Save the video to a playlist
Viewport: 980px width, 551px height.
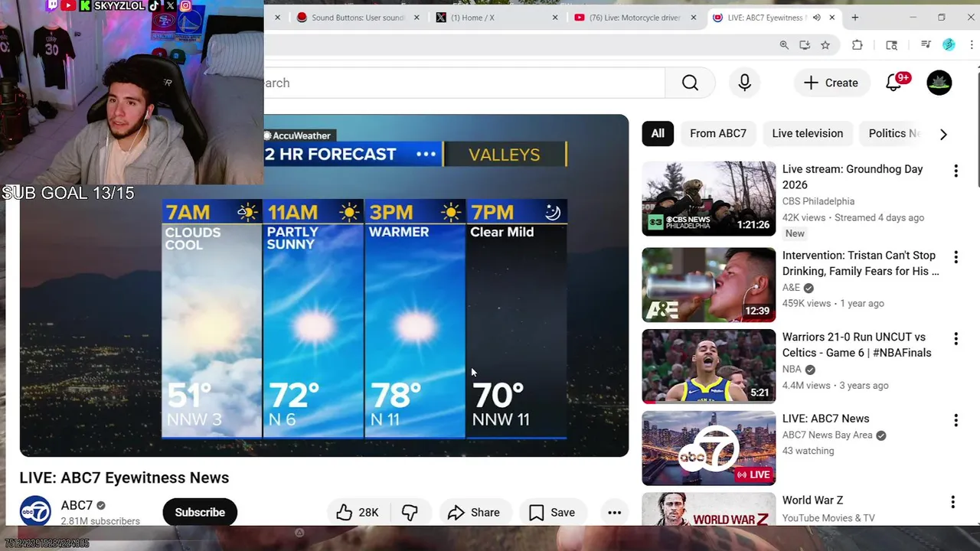pos(552,513)
